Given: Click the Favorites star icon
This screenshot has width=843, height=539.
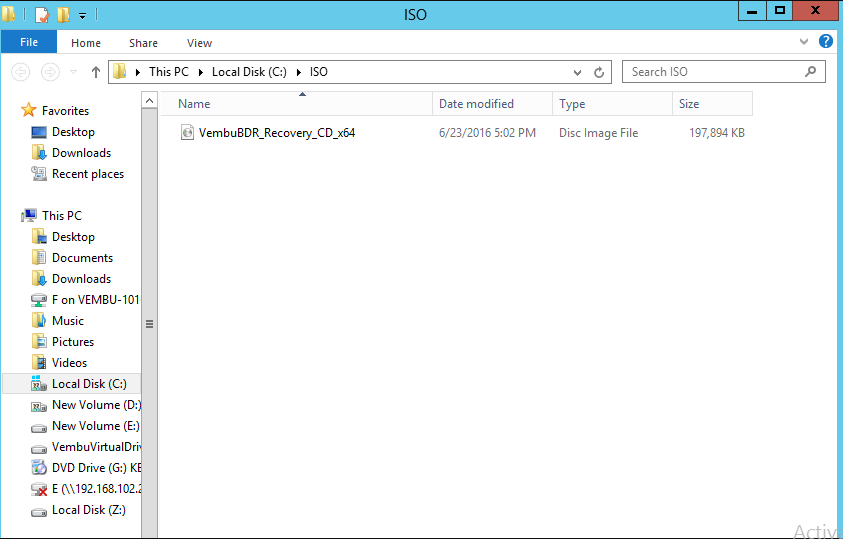Looking at the screenshot, I should coord(28,110).
